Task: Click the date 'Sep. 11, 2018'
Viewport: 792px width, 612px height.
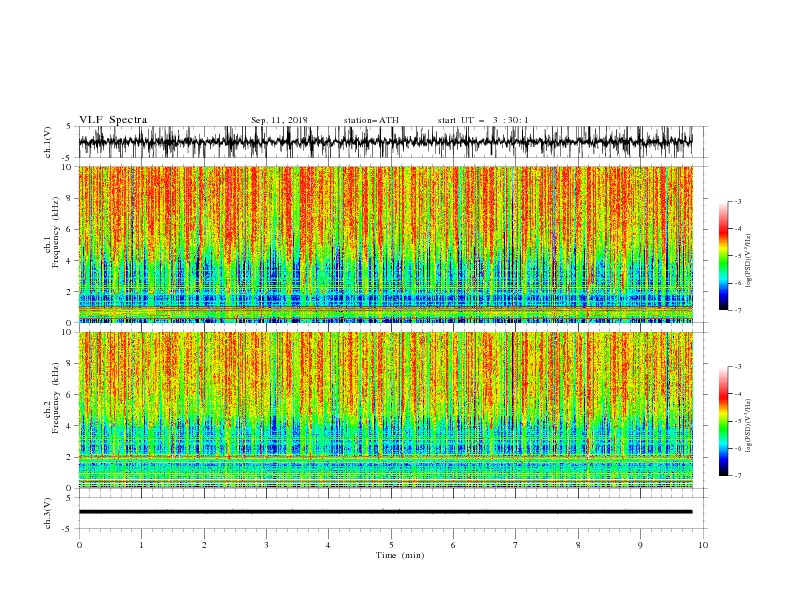Action: click(x=279, y=120)
